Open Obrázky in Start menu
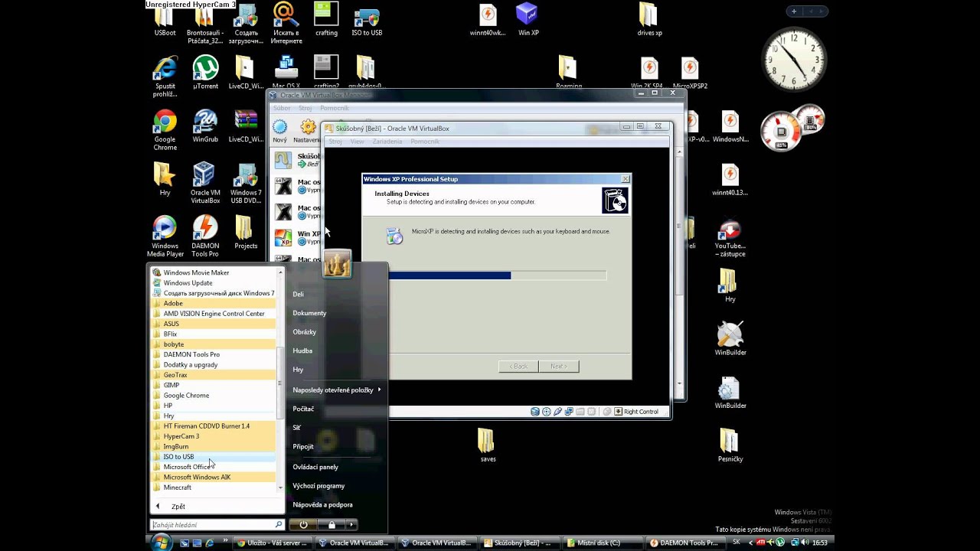Image resolution: width=980 pixels, height=551 pixels. click(304, 332)
